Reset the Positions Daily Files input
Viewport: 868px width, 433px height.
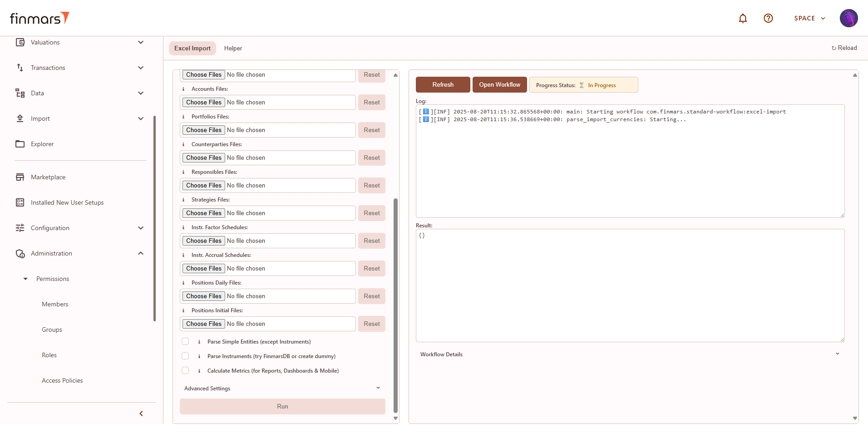tap(372, 296)
